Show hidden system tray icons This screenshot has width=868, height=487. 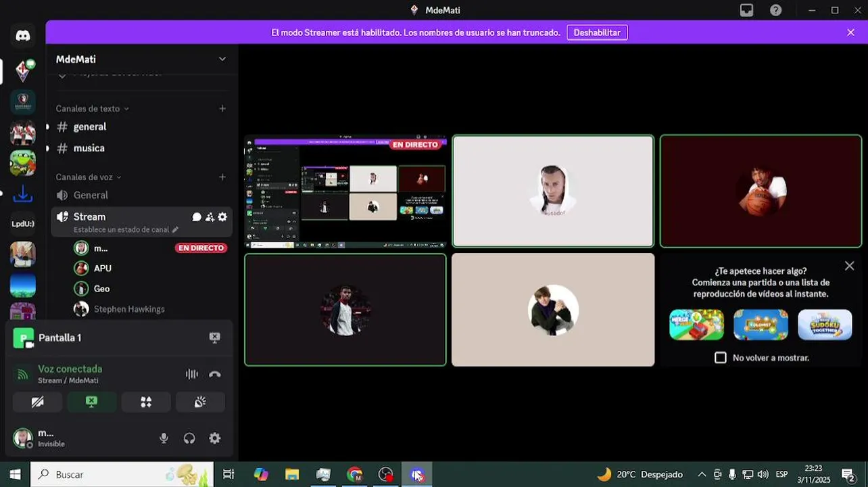click(x=702, y=474)
